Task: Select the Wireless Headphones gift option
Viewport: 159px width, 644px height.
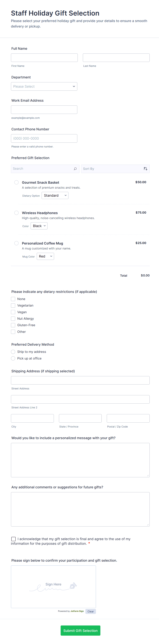Action: [17, 213]
